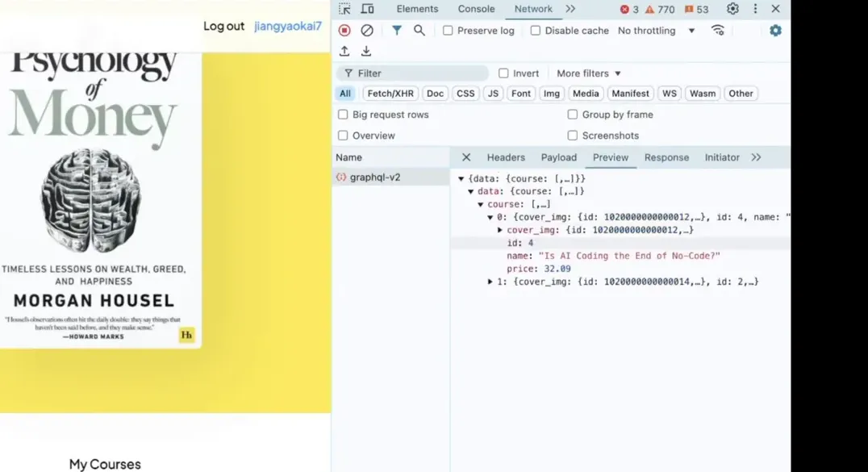Click the red error count badge

point(629,10)
